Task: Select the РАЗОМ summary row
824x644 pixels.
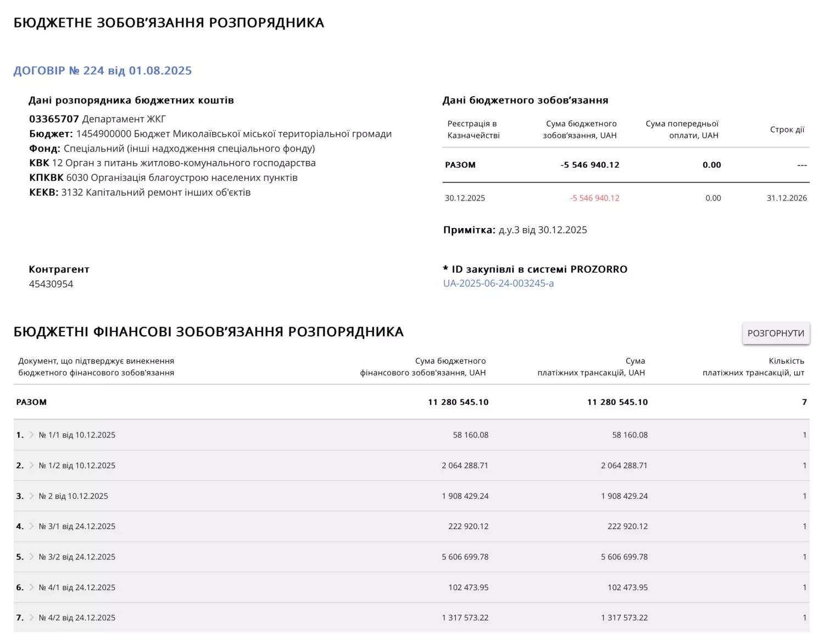Action: [460, 164]
